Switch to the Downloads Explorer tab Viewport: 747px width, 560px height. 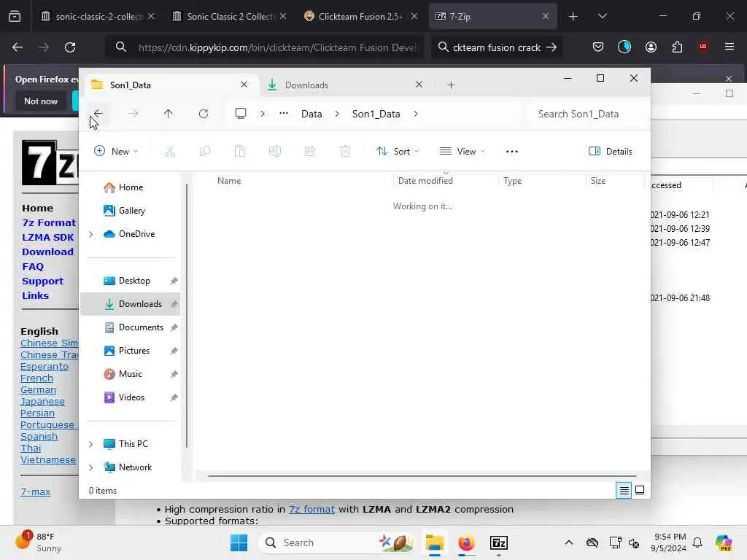point(345,85)
